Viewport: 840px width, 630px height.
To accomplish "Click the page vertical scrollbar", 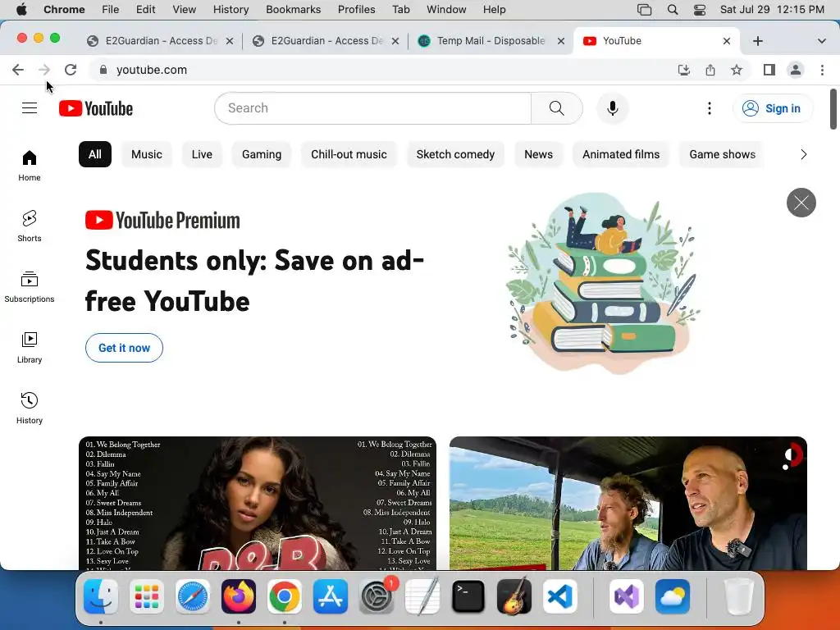I will 833,109.
